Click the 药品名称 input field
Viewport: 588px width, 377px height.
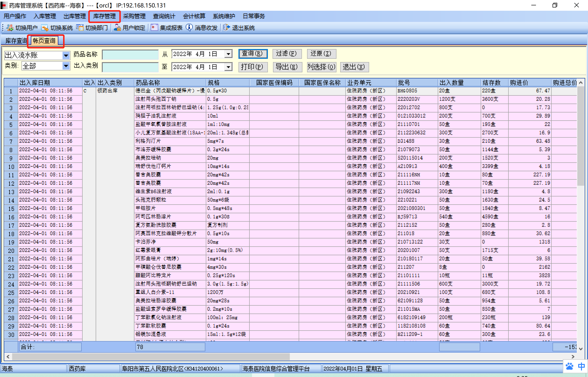pyautogui.click(x=130, y=55)
